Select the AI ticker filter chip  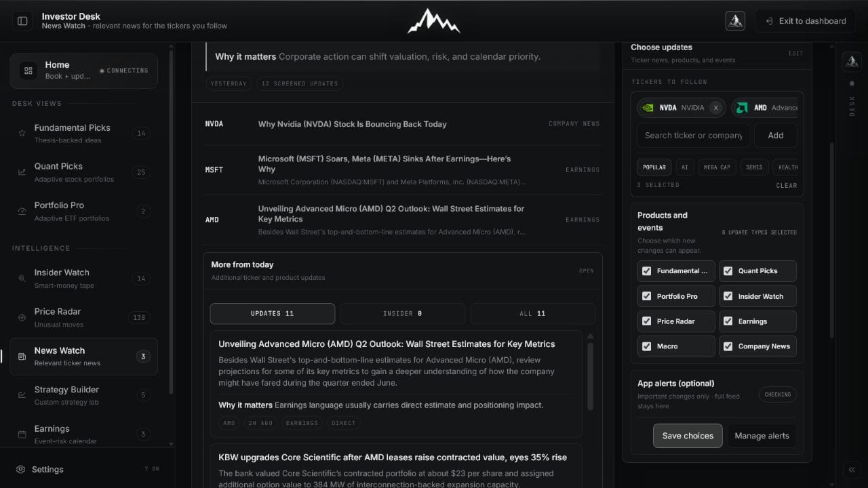coord(685,167)
